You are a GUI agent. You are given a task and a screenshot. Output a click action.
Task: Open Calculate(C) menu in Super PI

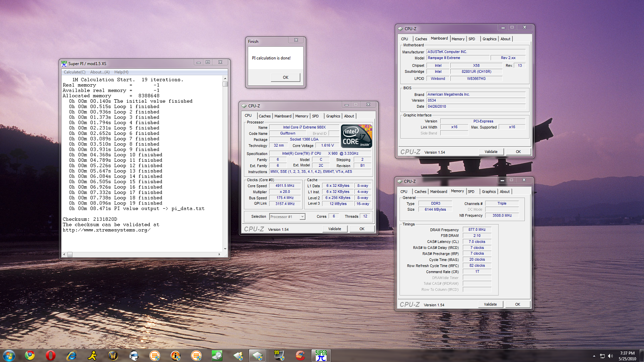(75, 72)
